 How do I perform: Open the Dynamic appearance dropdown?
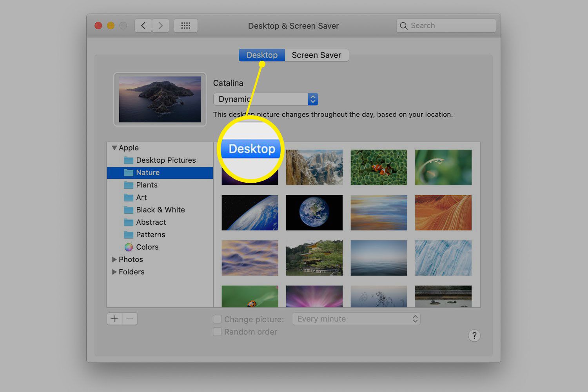point(266,99)
